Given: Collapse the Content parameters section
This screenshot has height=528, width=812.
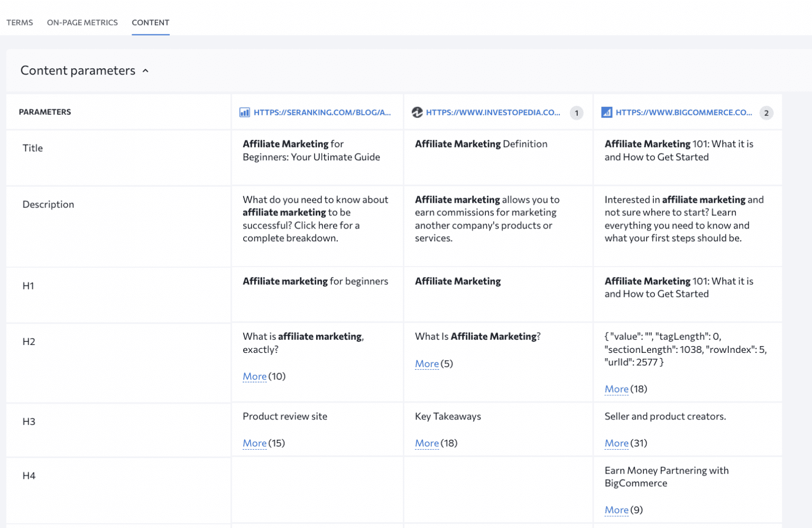Looking at the screenshot, I should pyautogui.click(x=145, y=70).
